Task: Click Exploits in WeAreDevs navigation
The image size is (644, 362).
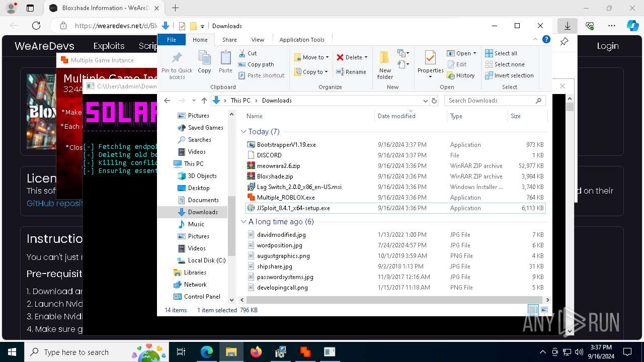Action: pos(109,46)
